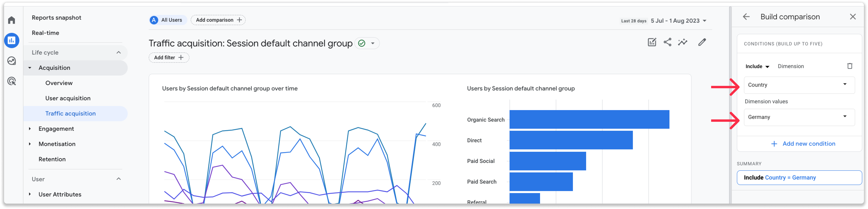
Task: Open User acquisition report
Action: (68, 98)
